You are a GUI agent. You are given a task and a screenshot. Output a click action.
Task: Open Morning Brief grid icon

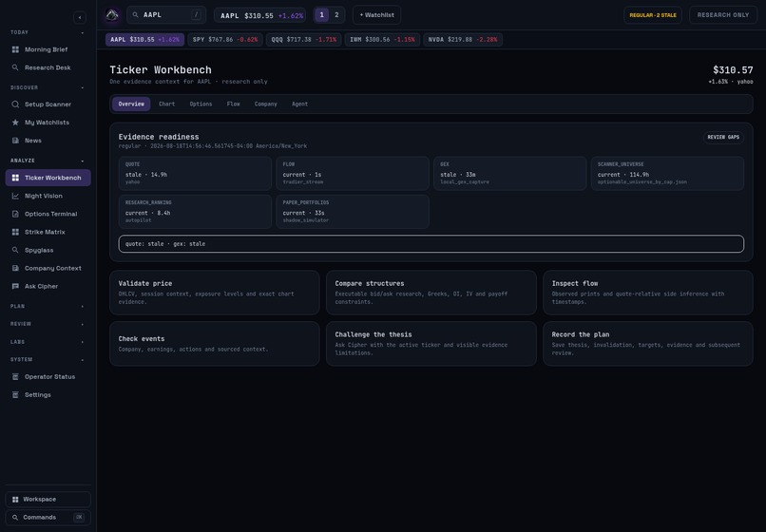(x=15, y=49)
